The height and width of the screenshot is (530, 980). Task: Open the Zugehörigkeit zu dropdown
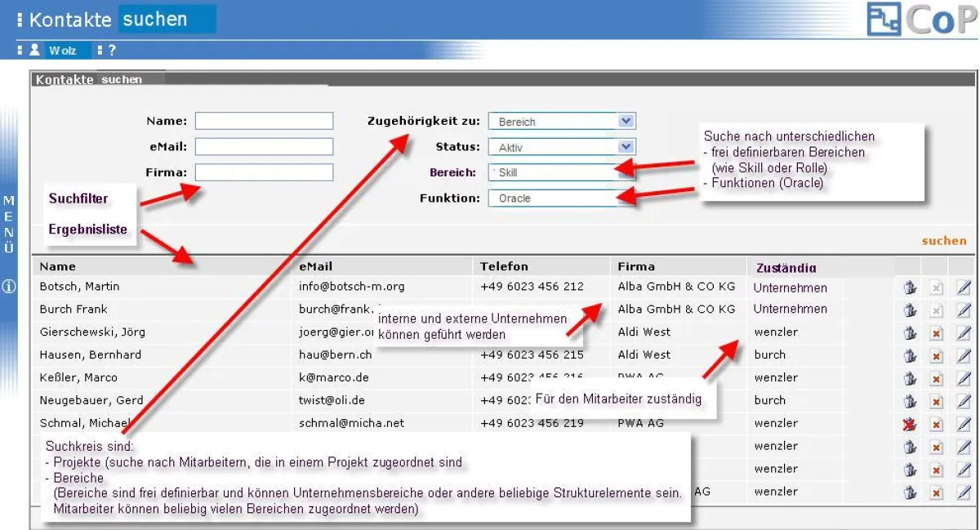point(626,122)
